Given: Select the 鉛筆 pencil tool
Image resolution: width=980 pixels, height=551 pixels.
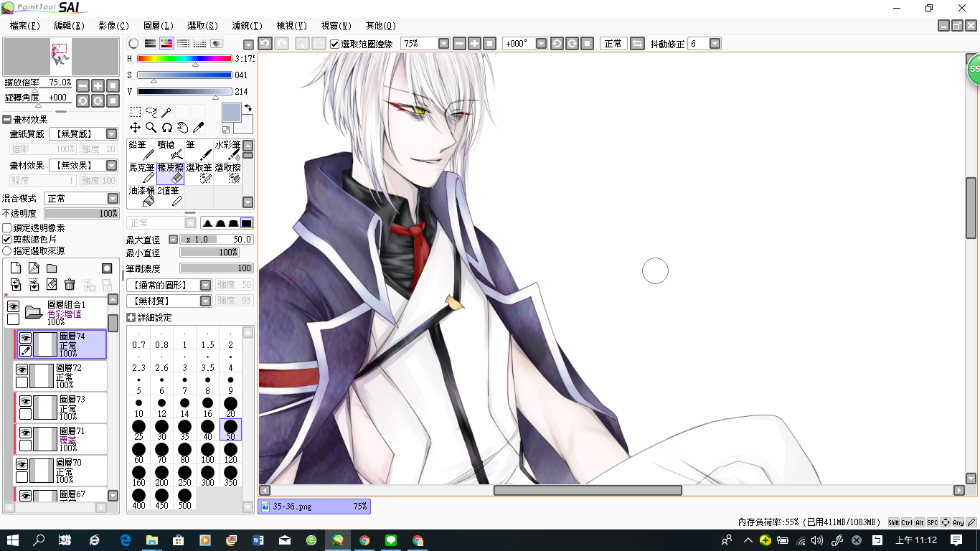Looking at the screenshot, I should click(x=141, y=150).
